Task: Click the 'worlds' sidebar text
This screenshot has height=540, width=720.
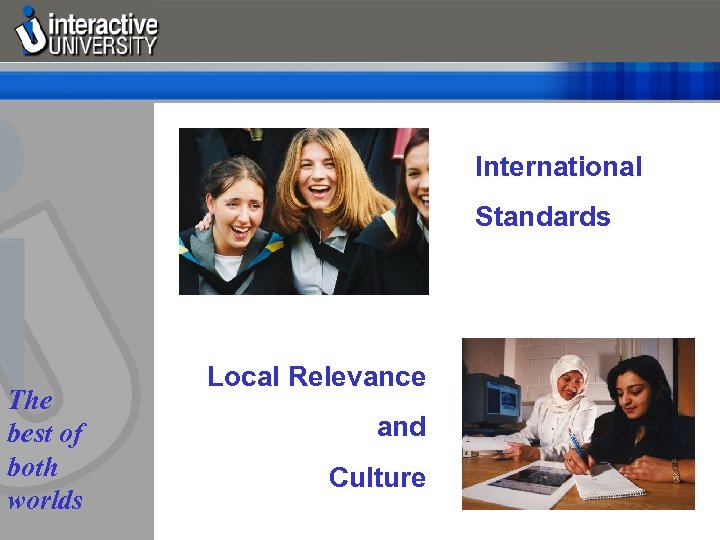Action: pos(45,500)
